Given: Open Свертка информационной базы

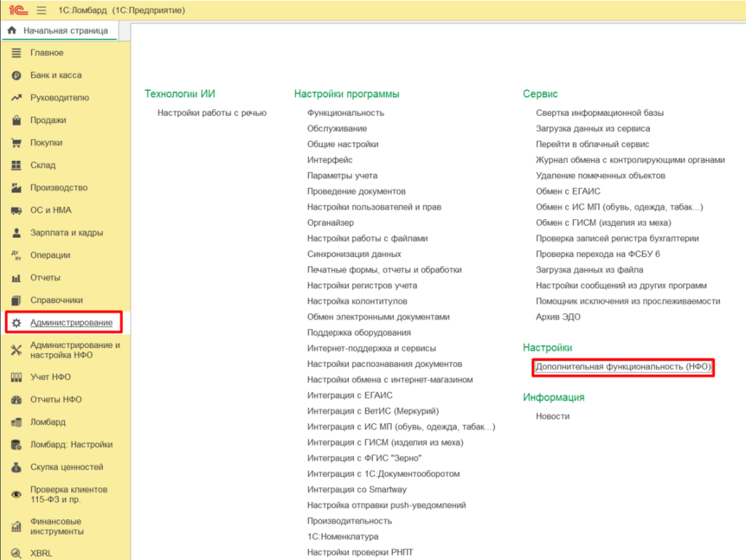Looking at the screenshot, I should pos(600,113).
